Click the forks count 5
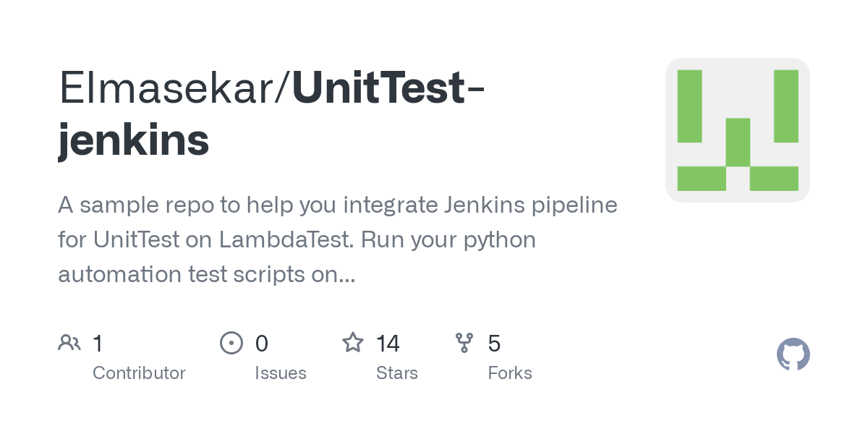The image size is (868, 434). 495,343
